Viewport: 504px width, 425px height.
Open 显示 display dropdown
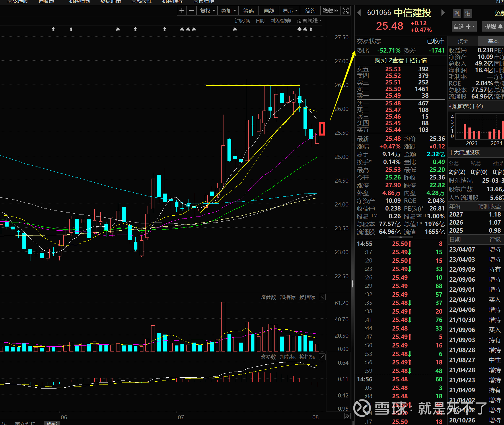290,11
